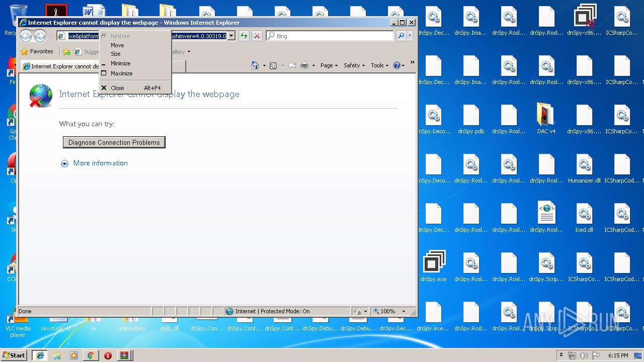644x362 pixels.
Task: Click the clock showing 6:15 PM
Action: tap(618, 355)
